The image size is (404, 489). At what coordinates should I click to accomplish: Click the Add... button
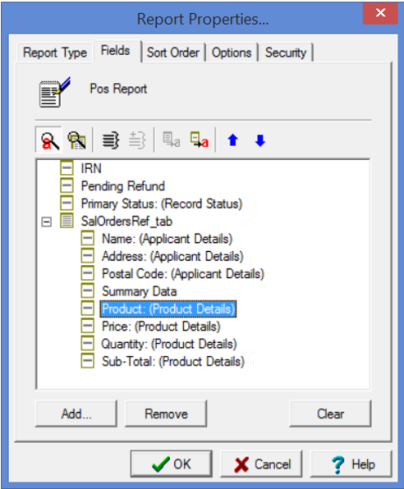click(x=76, y=414)
